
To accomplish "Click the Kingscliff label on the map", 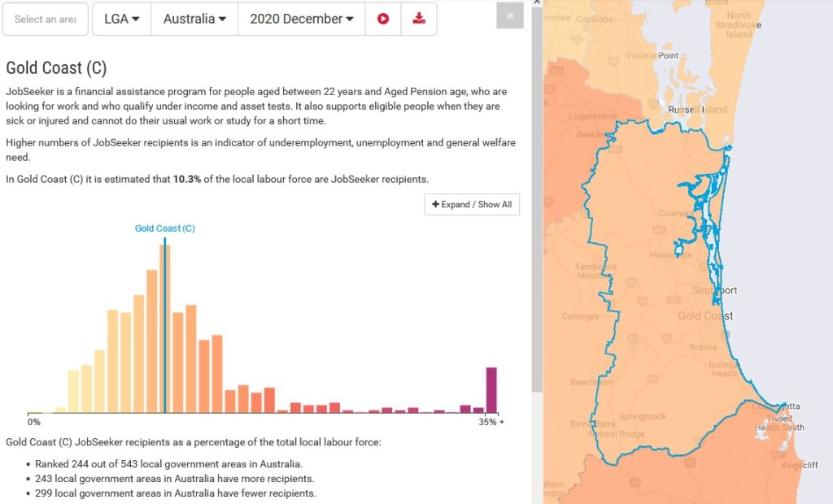I will (800, 465).
